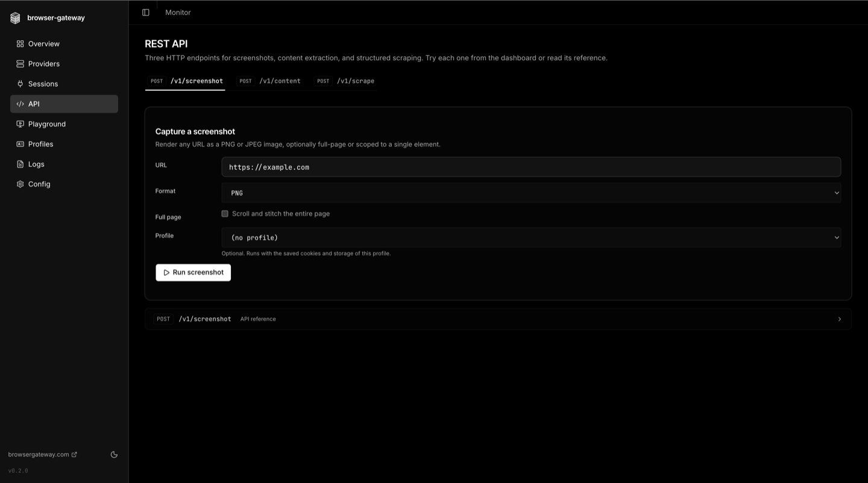This screenshot has width=868, height=483.
Task: Switch to the /v1/scrape tab
Action: 345,81
